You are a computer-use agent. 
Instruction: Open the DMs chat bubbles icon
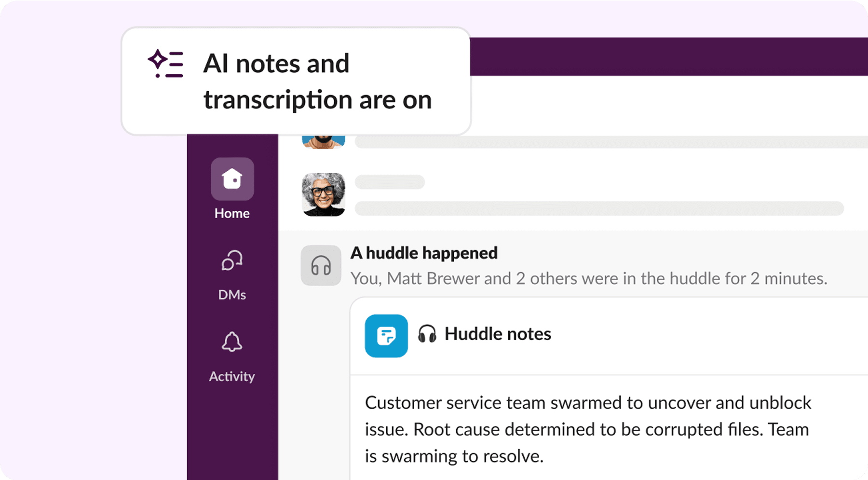coord(232,261)
